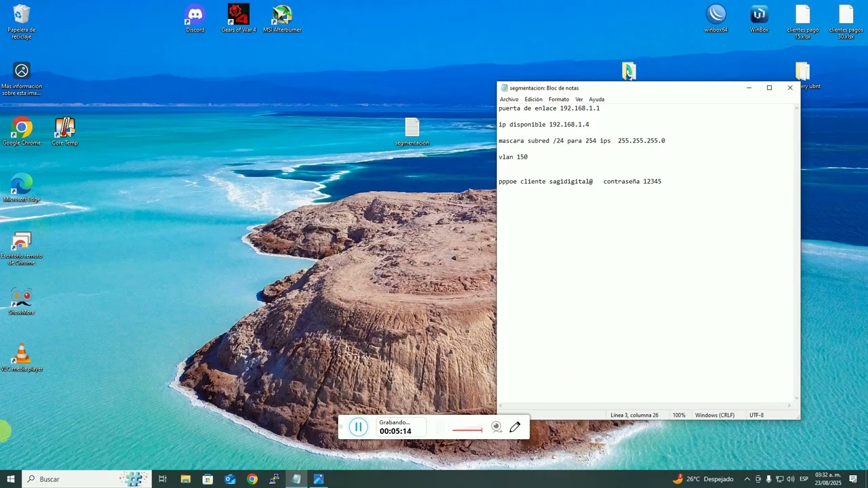Open the Windows Start menu
Image resolution: width=868 pixels, height=488 pixels.
click(11, 479)
